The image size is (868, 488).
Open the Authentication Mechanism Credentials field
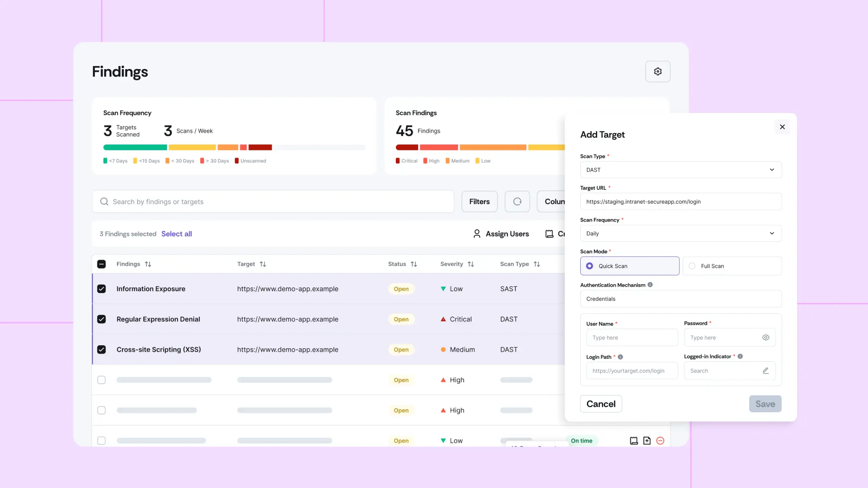click(681, 299)
